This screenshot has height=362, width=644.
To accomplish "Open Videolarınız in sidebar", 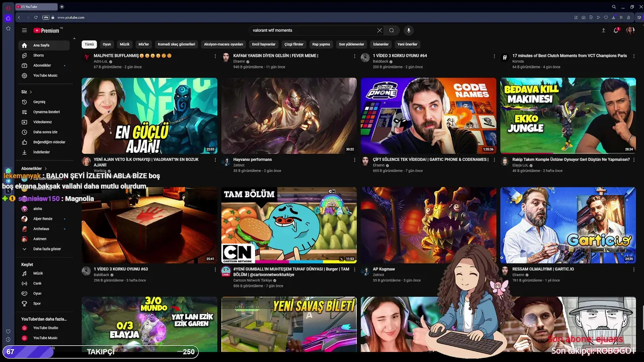I will (x=45, y=122).
